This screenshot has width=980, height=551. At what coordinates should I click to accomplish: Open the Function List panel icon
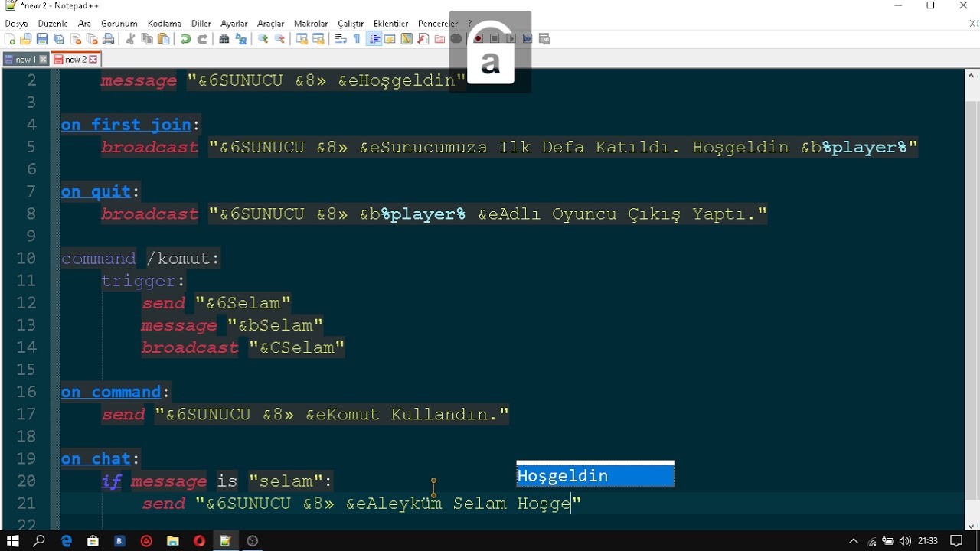[423, 39]
